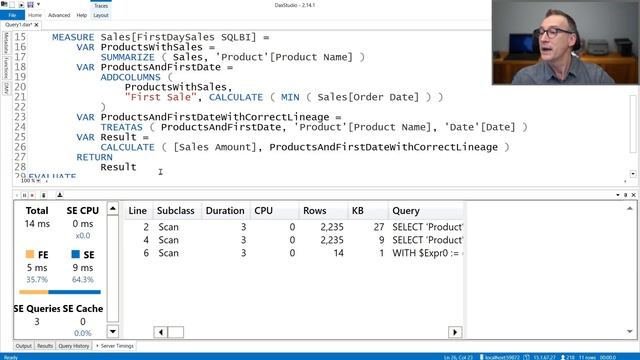Open the Functions side panel
The image size is (640, 360).
click(6, 68)
